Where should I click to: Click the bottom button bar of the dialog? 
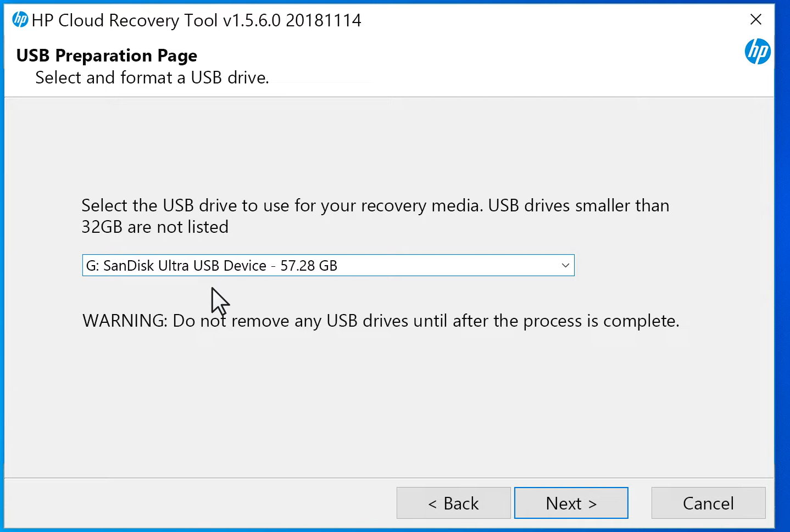click(x=220, y=503)
